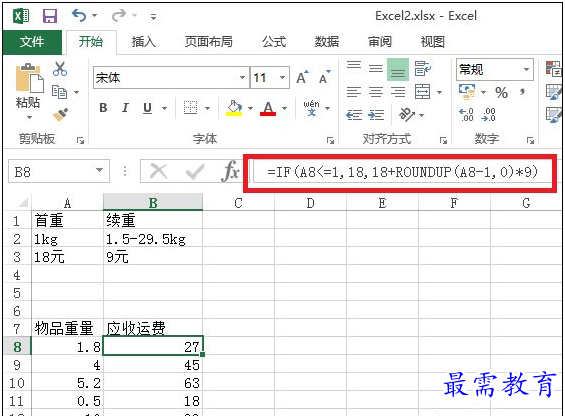Open Customize Quick Access Toolbar menu
Viewport: 565px width, 416px height.
tap(153, 17)
